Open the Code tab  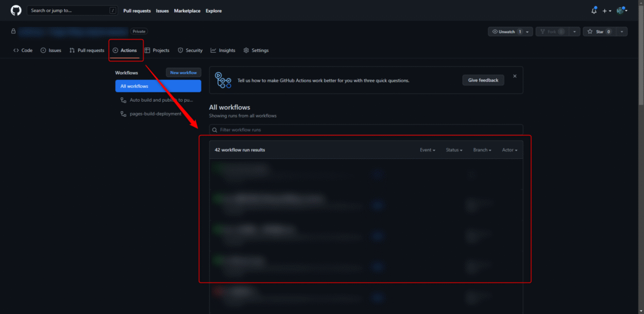(x=23, y=50)
